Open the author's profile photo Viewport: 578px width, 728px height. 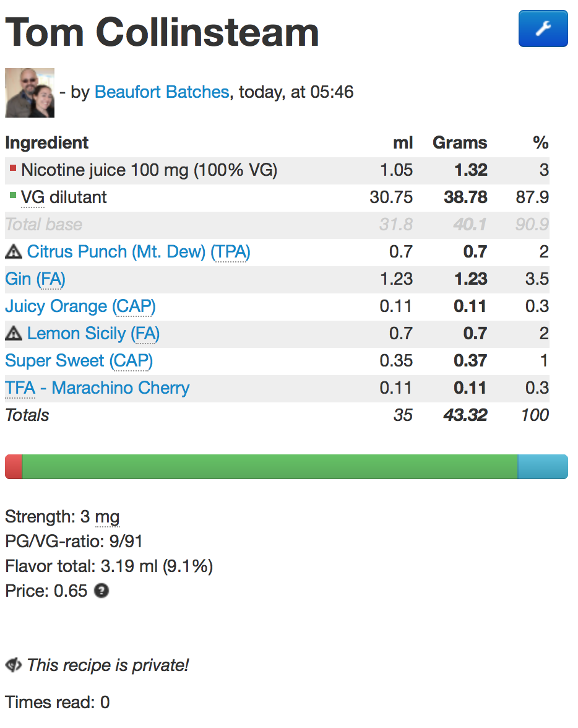(30, 93)
